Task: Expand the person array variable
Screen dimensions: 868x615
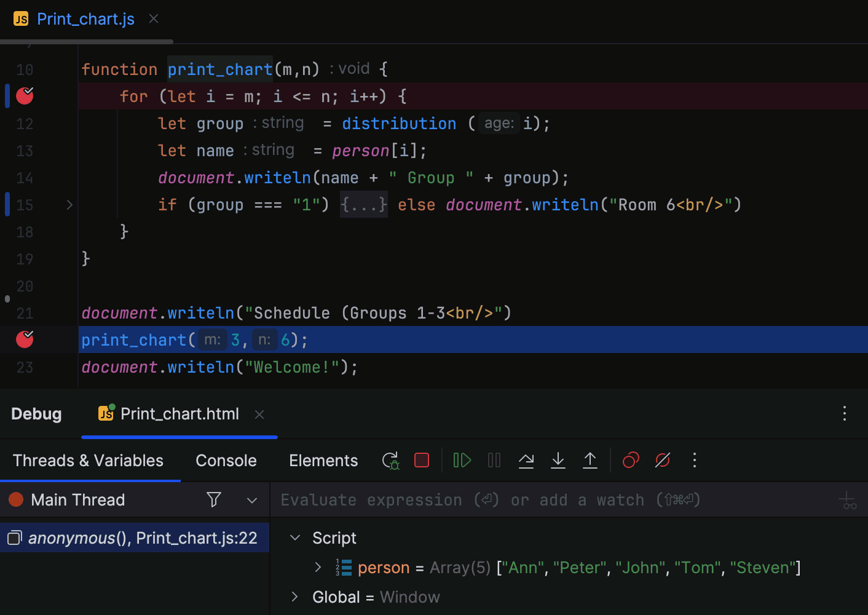Action: 318,567
